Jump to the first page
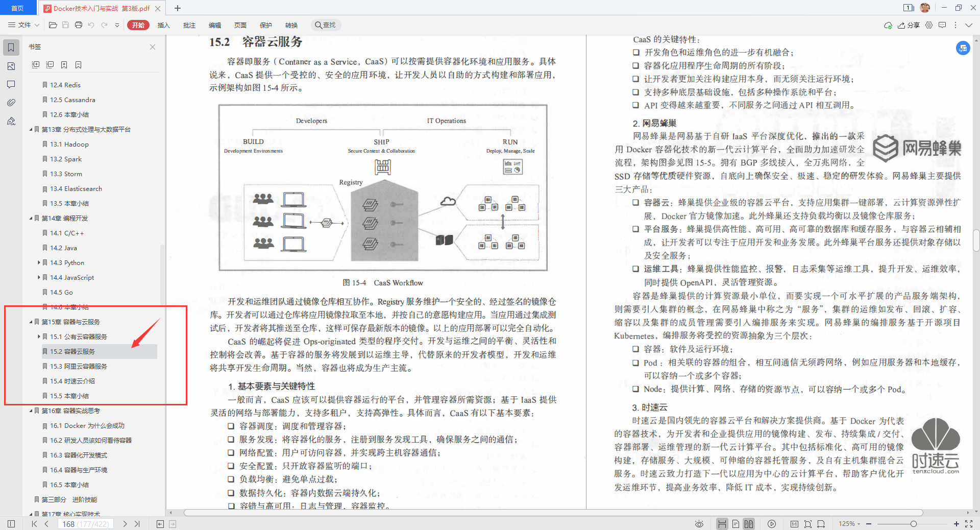This screenshot has height=530, width=980. [x=34, y=524]
